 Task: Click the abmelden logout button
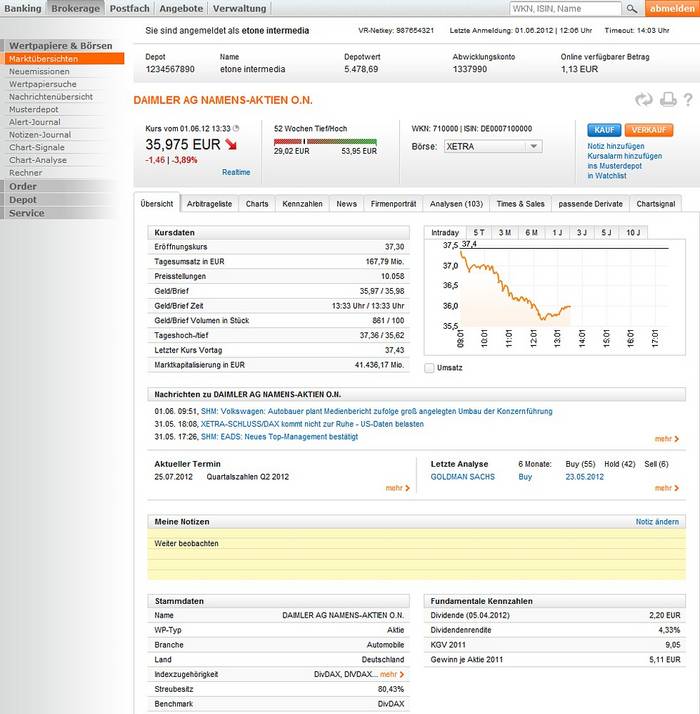tap(672, 8)
